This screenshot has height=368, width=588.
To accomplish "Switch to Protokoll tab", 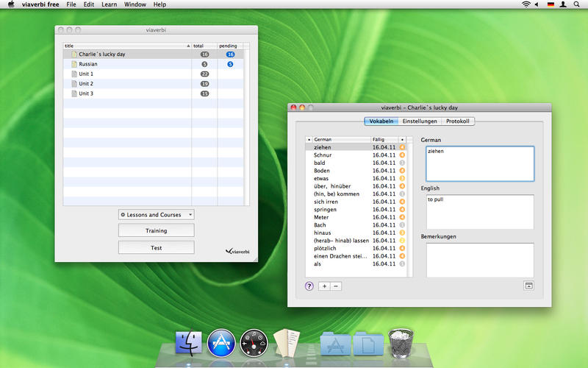I will pyautogui.click(x=458, y=121).
